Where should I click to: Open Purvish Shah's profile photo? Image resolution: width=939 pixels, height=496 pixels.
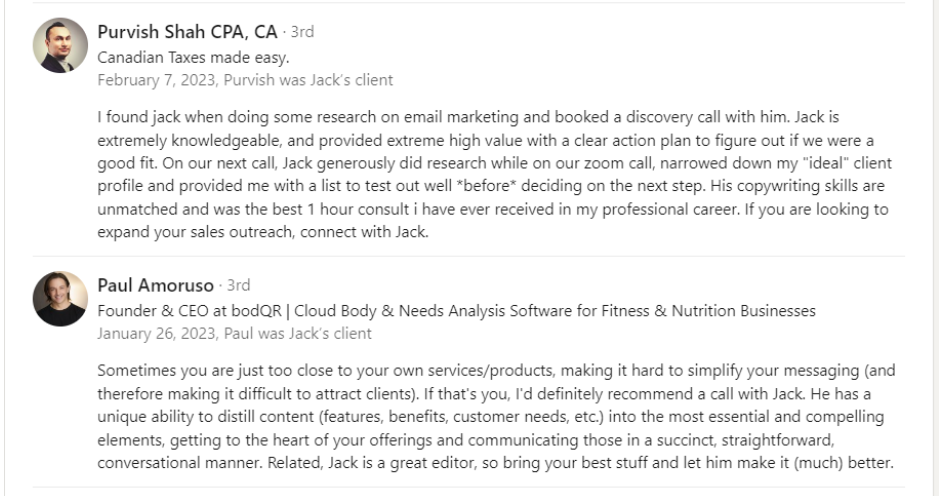point(60,46)
